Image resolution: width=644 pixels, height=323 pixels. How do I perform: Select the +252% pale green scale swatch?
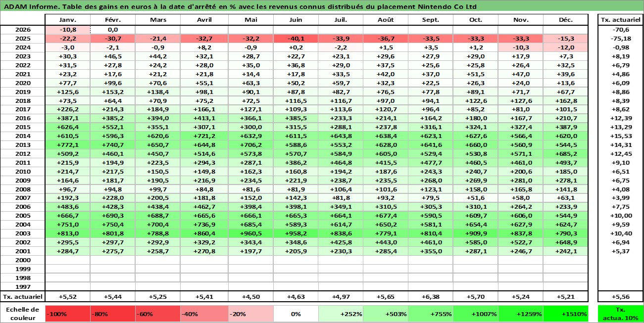341,314
